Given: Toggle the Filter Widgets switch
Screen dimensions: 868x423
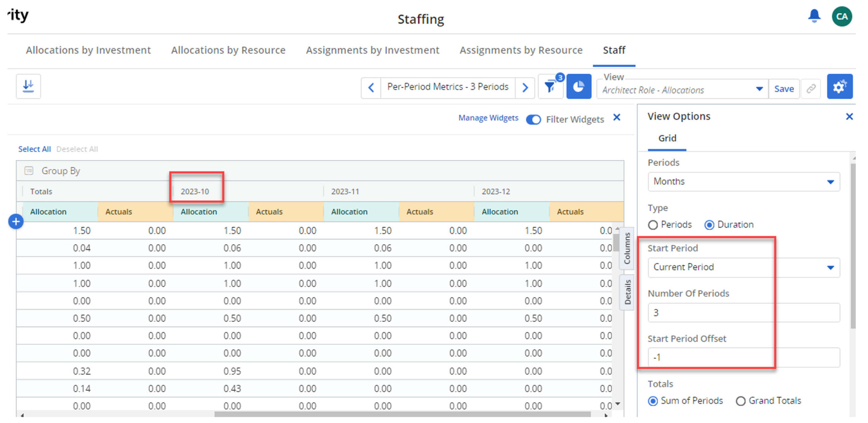Looking at the screenshot, I should pos(533,120).
